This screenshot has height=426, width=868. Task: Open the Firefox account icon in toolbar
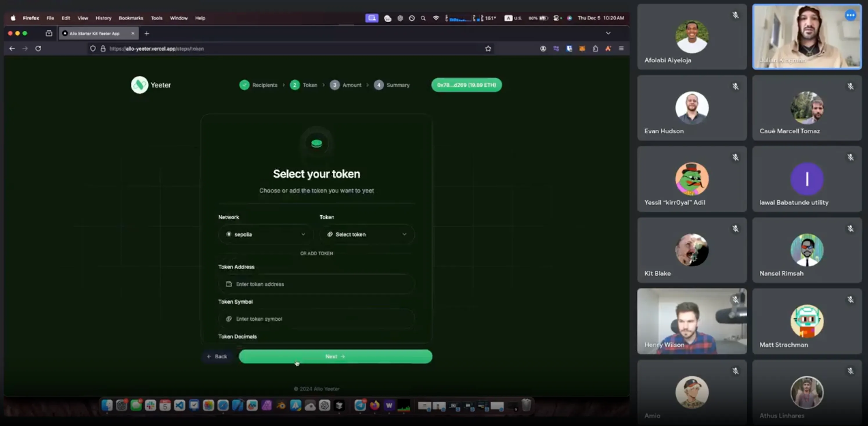pyautogui.click(x=543, y=48)
